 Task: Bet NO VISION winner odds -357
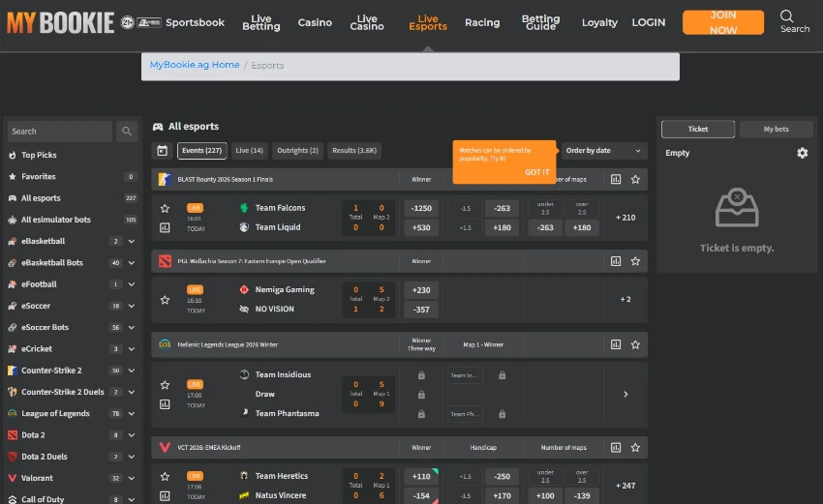click(x=421, y=310)
